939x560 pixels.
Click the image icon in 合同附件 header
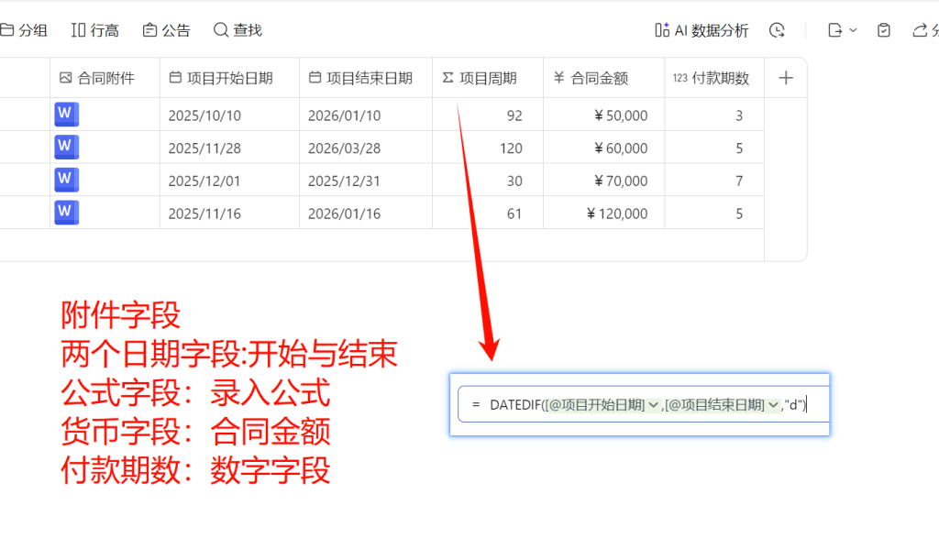click(x=65, y=77)
